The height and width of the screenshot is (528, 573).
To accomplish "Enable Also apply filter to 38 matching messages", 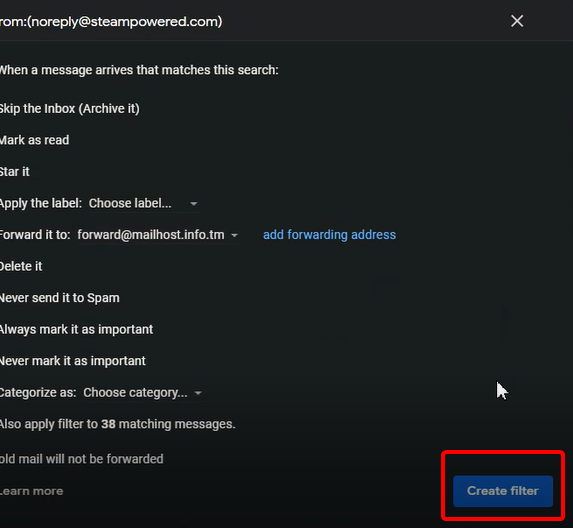I will point(117,424).
